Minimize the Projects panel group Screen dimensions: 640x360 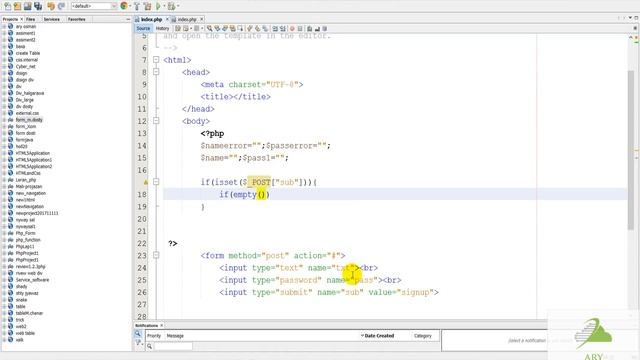pos(128,19)
